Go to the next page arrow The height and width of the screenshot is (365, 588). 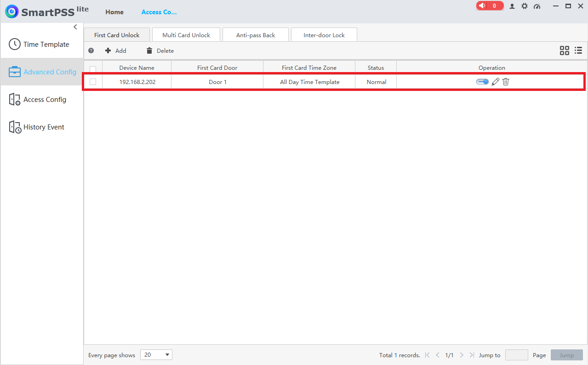tap(461, 355)
